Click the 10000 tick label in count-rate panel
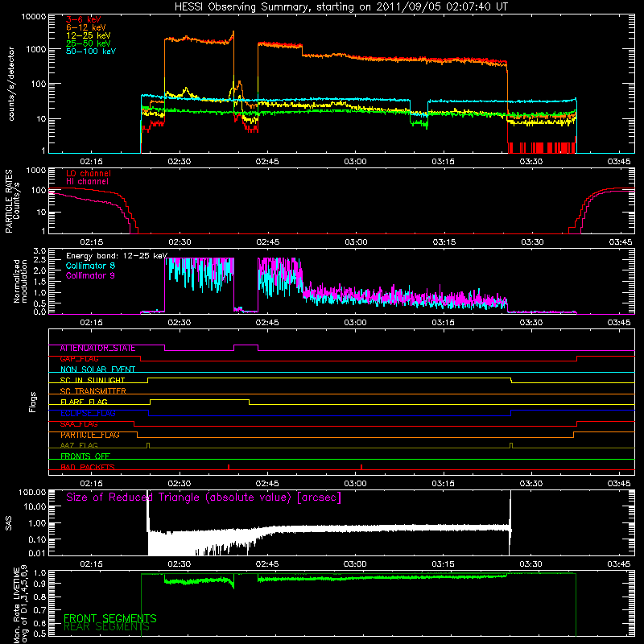The image size is (644, 644). (x=34, y=17)
